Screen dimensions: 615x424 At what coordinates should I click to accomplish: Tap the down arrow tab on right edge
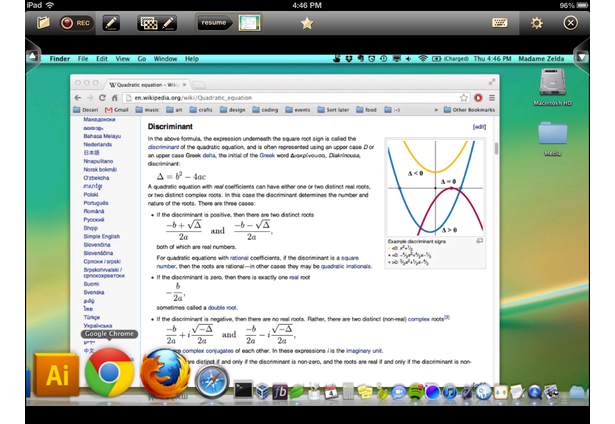click(582, 57)
